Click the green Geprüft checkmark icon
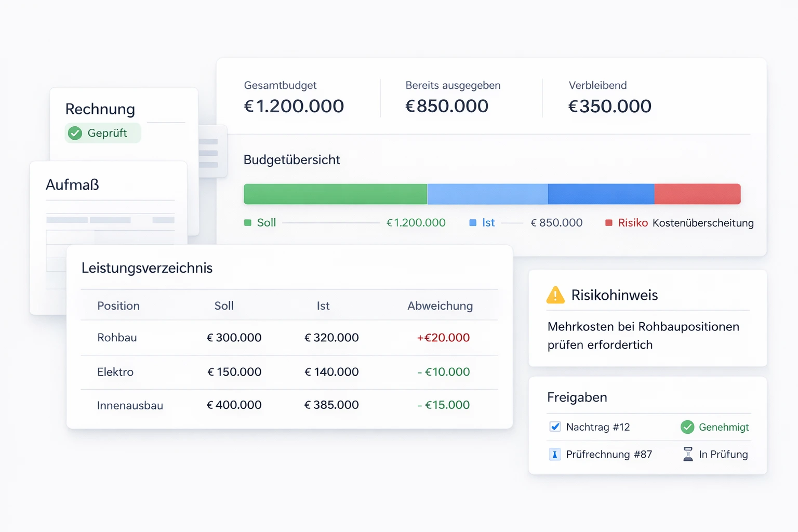 click(x=75, y=134)
